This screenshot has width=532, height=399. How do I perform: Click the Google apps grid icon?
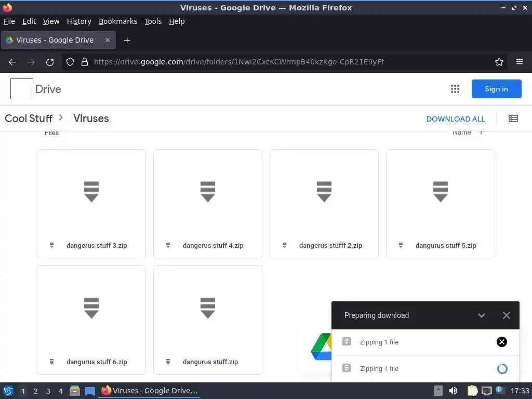pos(455,89)
